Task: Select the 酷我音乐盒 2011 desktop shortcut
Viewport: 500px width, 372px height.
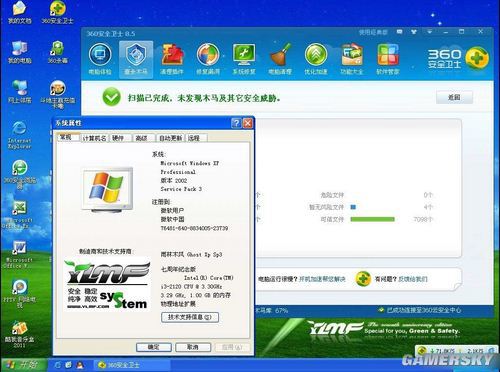Action: pyautogui.click(x=19, y=334)
